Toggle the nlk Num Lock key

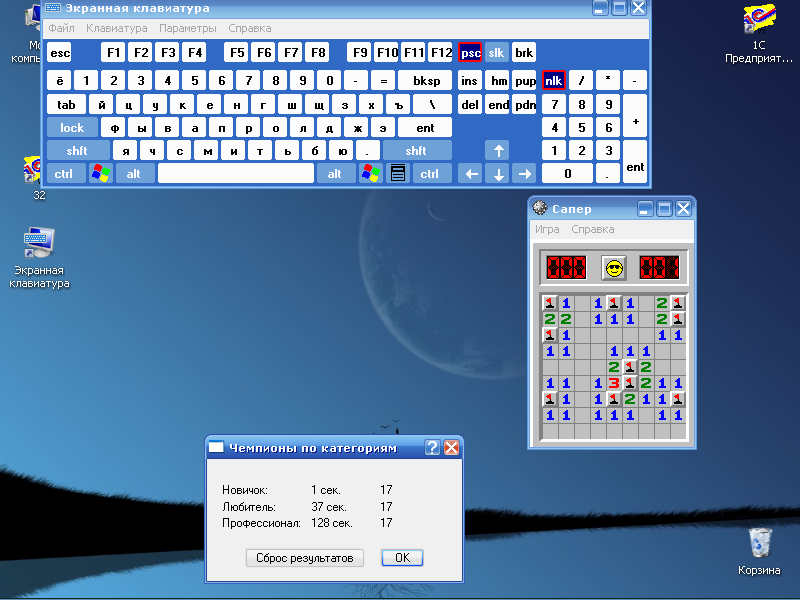[554, 80]
